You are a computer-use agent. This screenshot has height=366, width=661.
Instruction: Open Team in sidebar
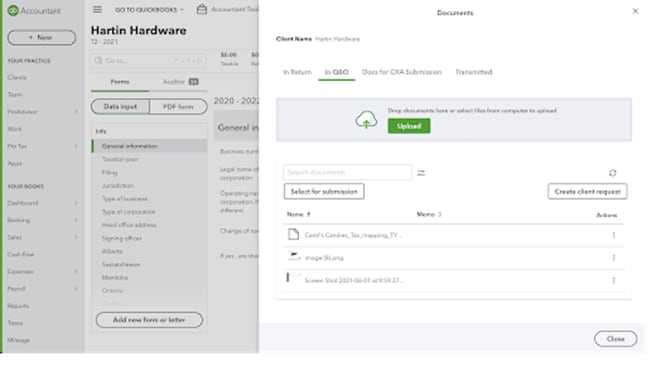tap(15, 94)
